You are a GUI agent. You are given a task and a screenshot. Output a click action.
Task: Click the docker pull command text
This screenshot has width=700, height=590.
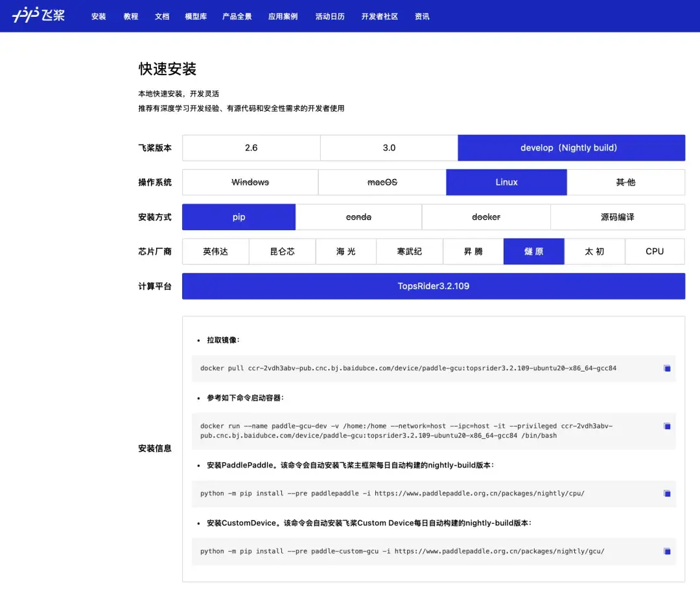[x=408, y=368]
